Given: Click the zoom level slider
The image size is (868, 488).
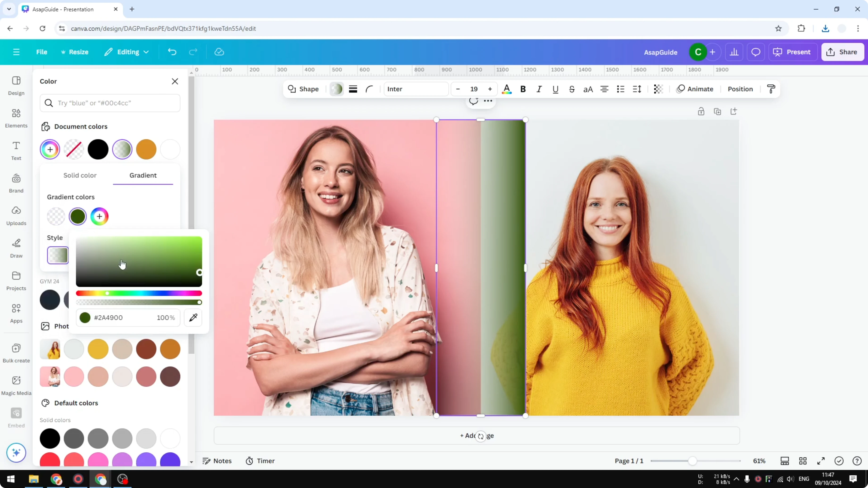Looking at the screenshot, I should click(x=696, y=461).
